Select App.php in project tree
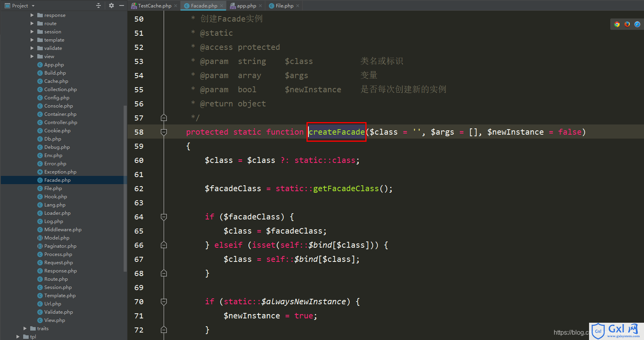 pyautogui.click(x=54, y=65)
